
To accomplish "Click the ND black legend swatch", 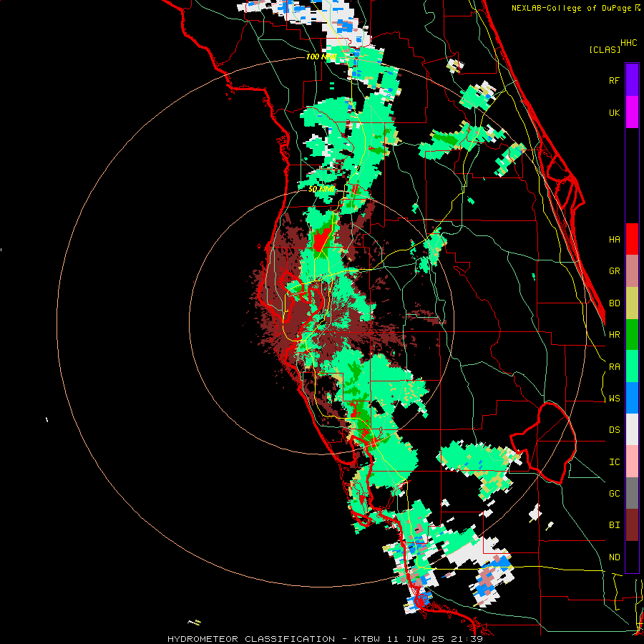I will click(632, 557).
